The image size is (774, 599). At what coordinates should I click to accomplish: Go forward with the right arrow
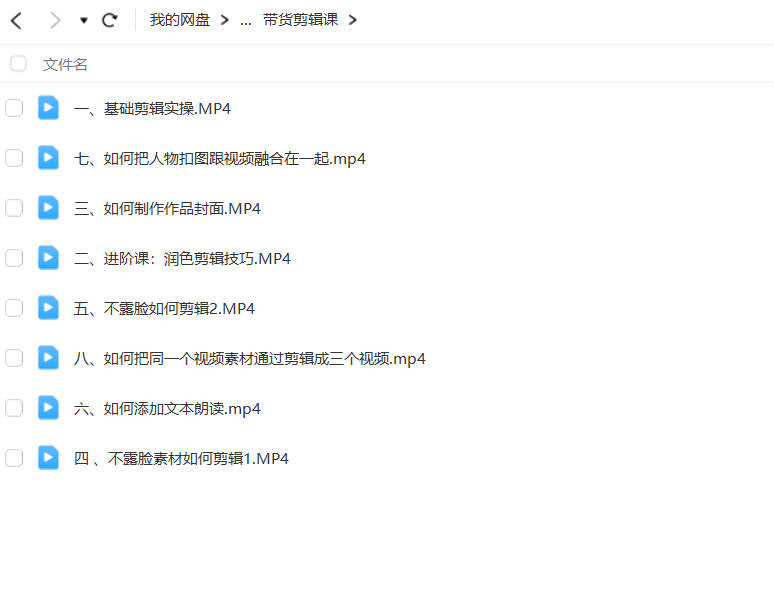pos(55,21)
